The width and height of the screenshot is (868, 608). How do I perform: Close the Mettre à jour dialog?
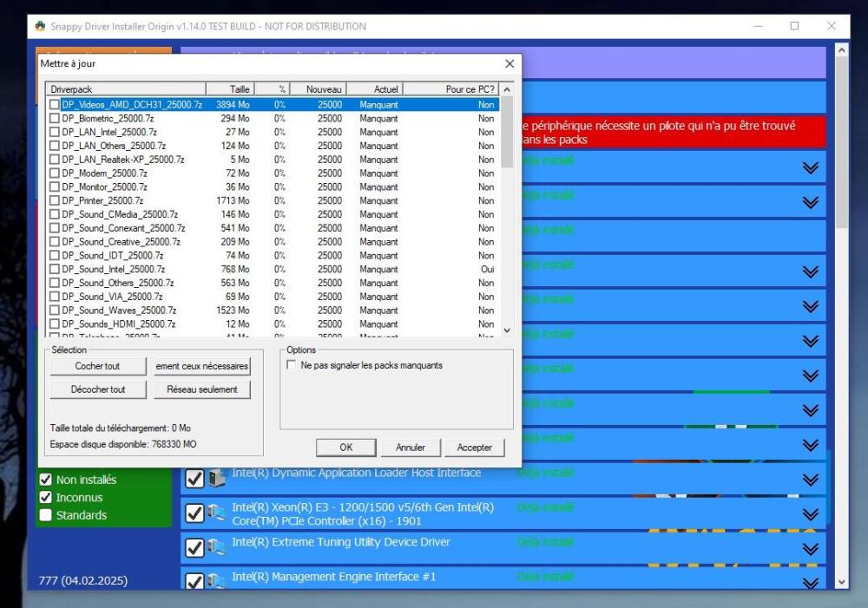click(x=510, y=64)
